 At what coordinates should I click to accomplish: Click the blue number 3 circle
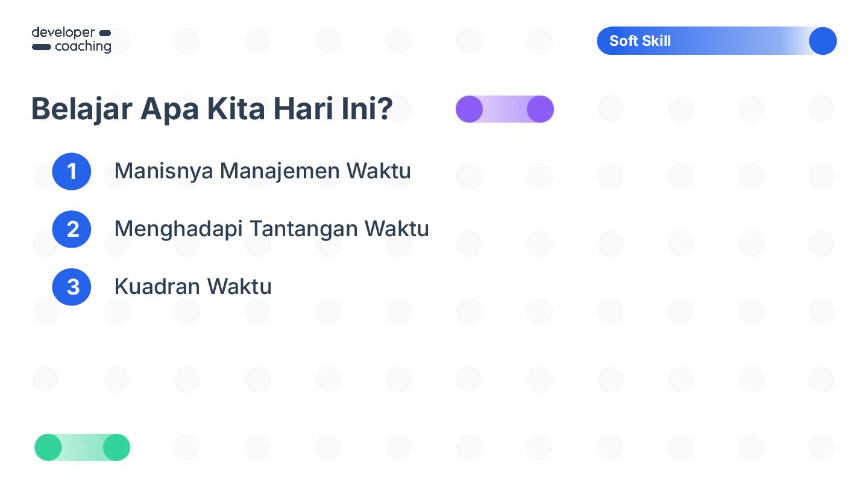pos(72,287)
